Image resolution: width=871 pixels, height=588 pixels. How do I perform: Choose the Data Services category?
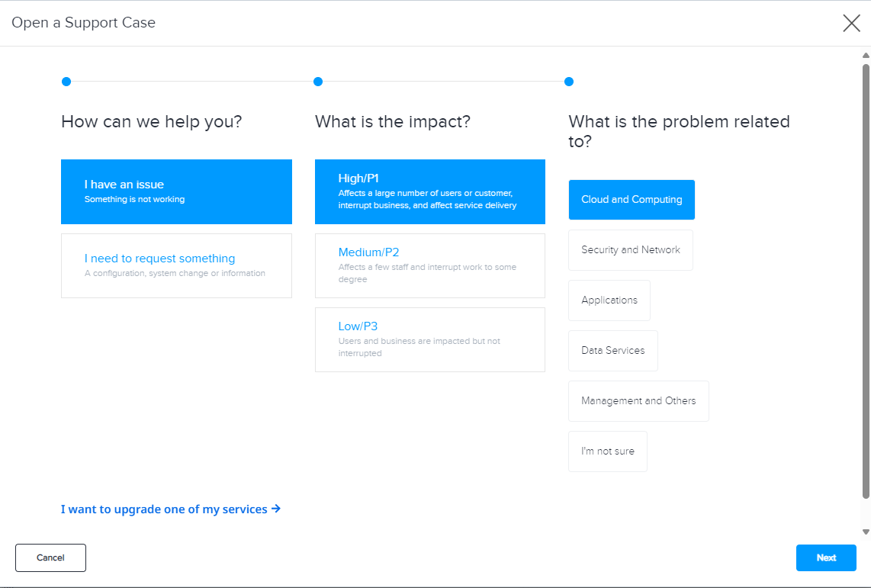(612, 350)
